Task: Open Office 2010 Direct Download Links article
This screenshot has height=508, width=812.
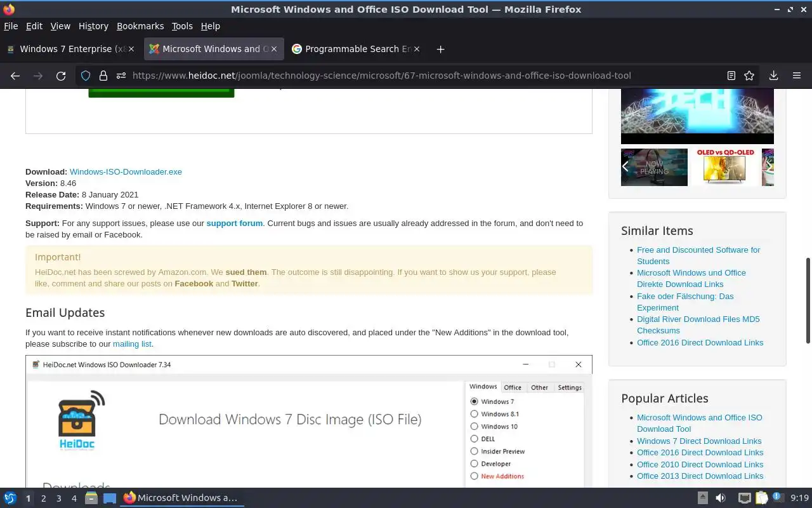Action: pos(700,465)
